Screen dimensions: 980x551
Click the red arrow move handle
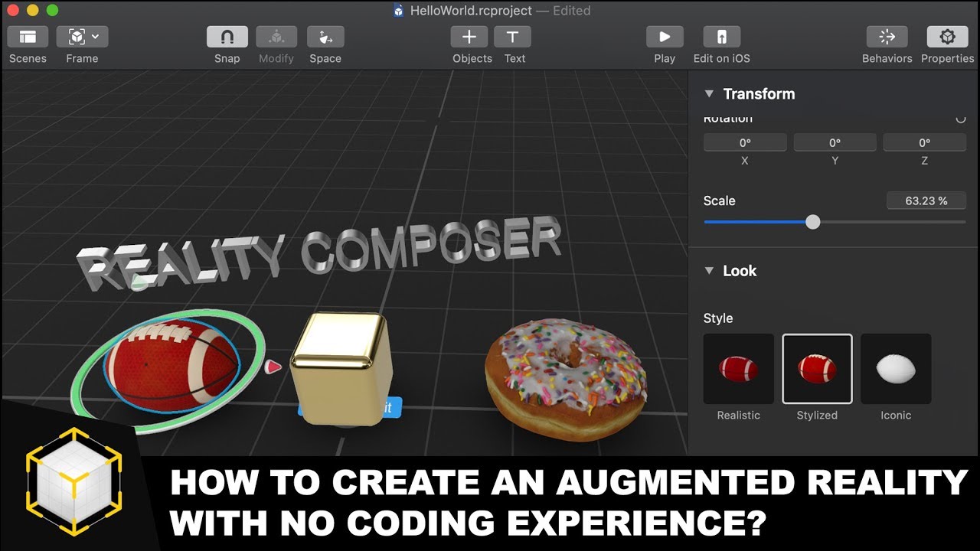(x=273, y=367)
